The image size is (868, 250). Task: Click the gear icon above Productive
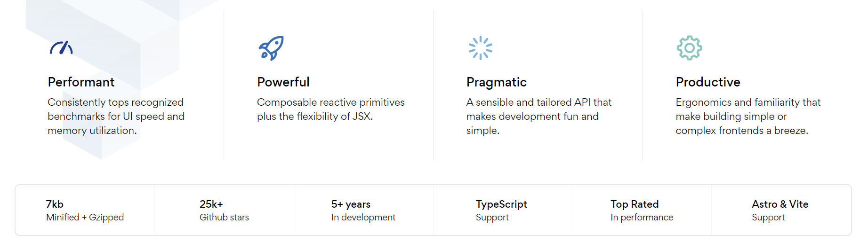690,48
